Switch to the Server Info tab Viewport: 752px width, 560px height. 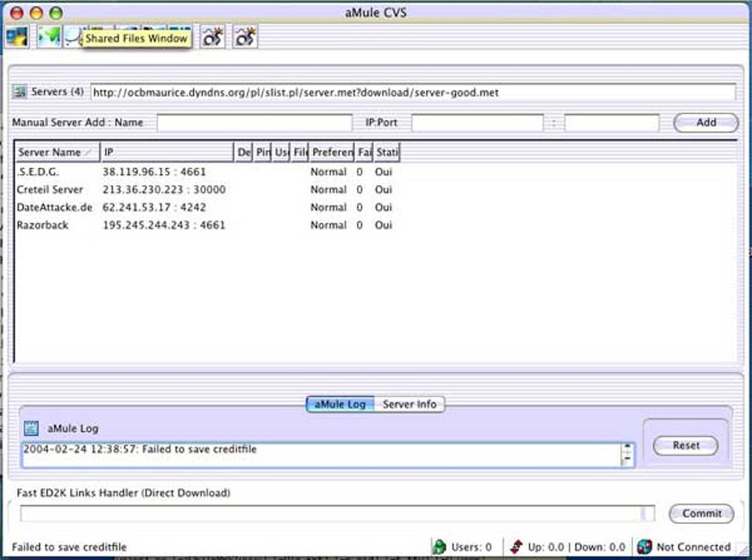pyautogui.click(x=410, y=405)
